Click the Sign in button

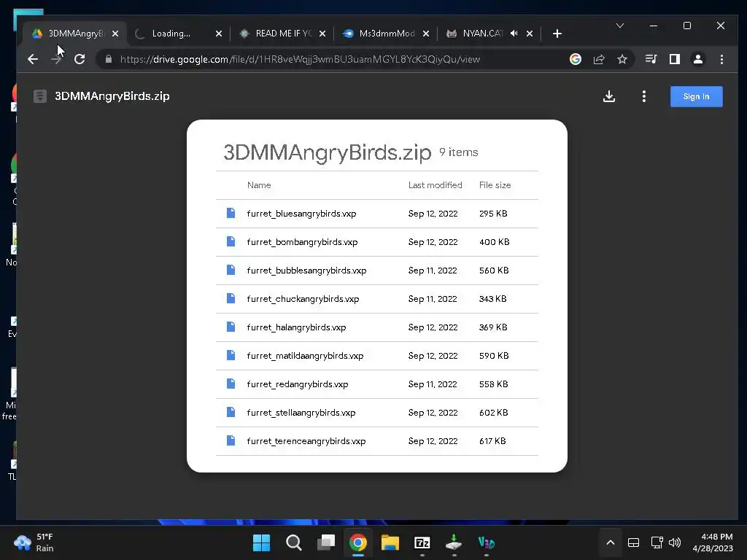[x=696, y=96]
